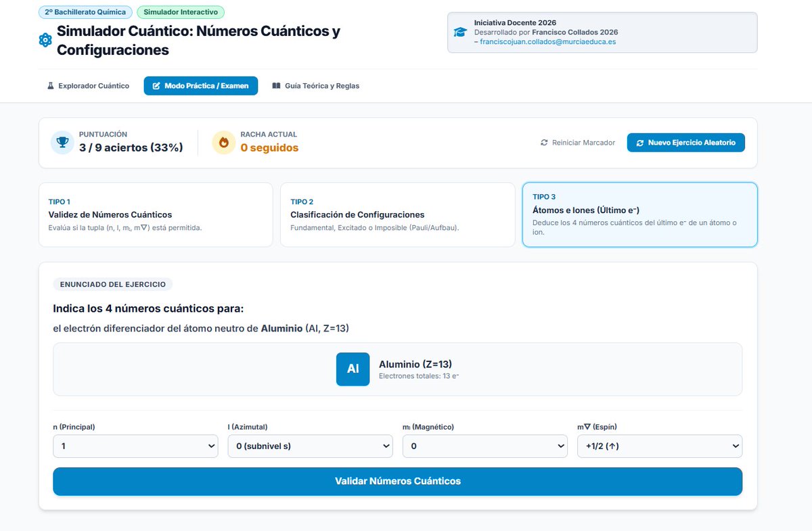
Task: Click the Simulador Interactivo badge
Action: point(180,12)
